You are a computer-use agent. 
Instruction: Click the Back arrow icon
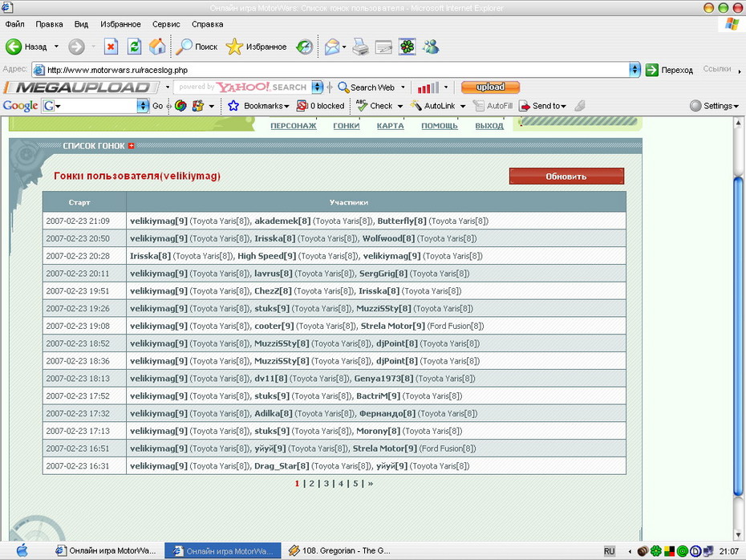click(x=14, y=47)
